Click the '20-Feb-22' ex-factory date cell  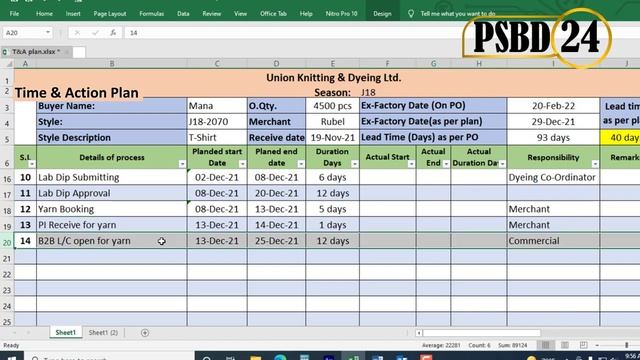pos(553,106)
